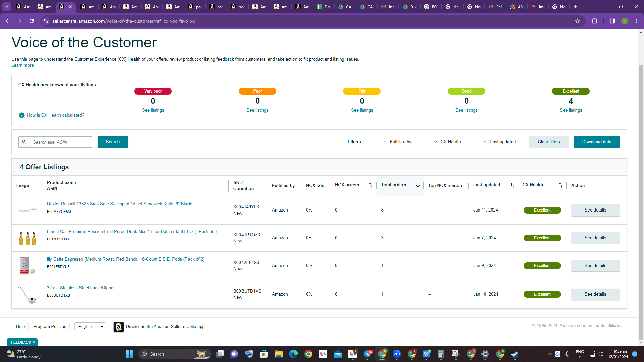
Task: Focus the Search title, ASIN field
Action: click(61, 142)
